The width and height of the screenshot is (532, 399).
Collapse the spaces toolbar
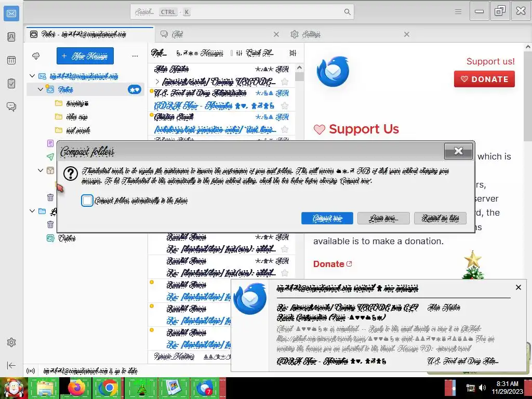11,365
